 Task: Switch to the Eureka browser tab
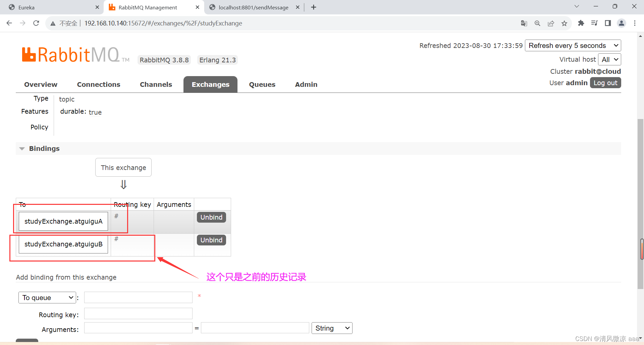tap(52, 7)
